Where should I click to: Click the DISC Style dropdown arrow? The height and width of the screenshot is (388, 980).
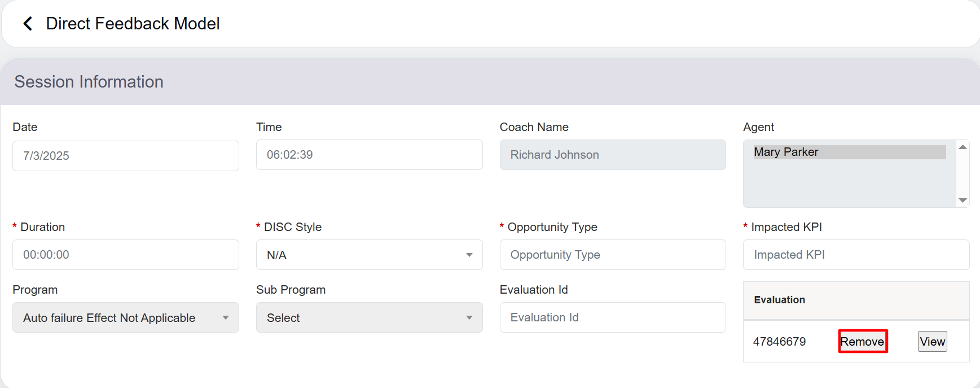click(469, 255)
